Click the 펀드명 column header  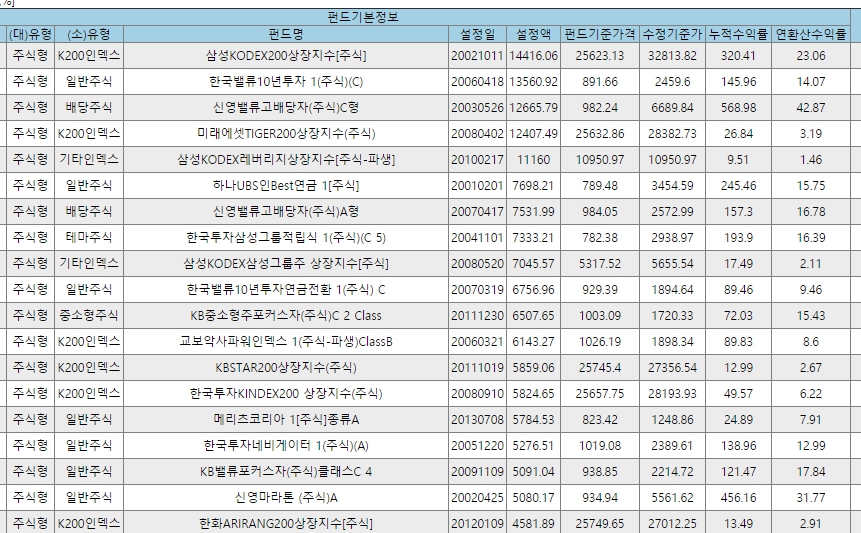[x=286, y=35]
